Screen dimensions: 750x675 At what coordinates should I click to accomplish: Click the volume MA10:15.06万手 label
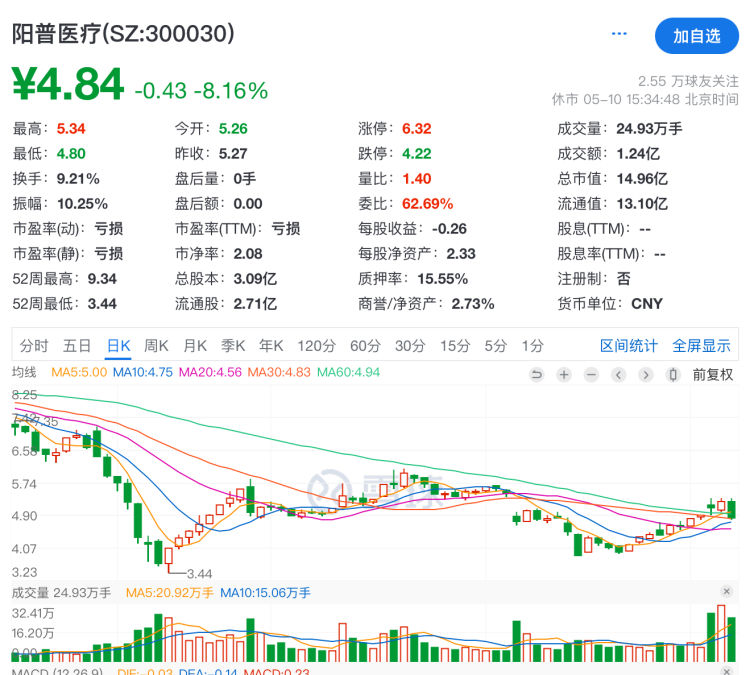(265, 593)
